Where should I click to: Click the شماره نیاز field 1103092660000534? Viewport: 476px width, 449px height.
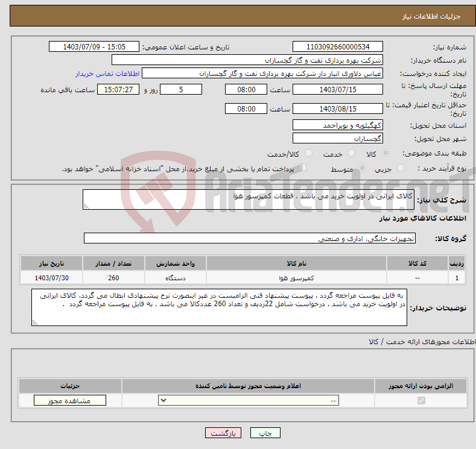click(x=338, y=46)
